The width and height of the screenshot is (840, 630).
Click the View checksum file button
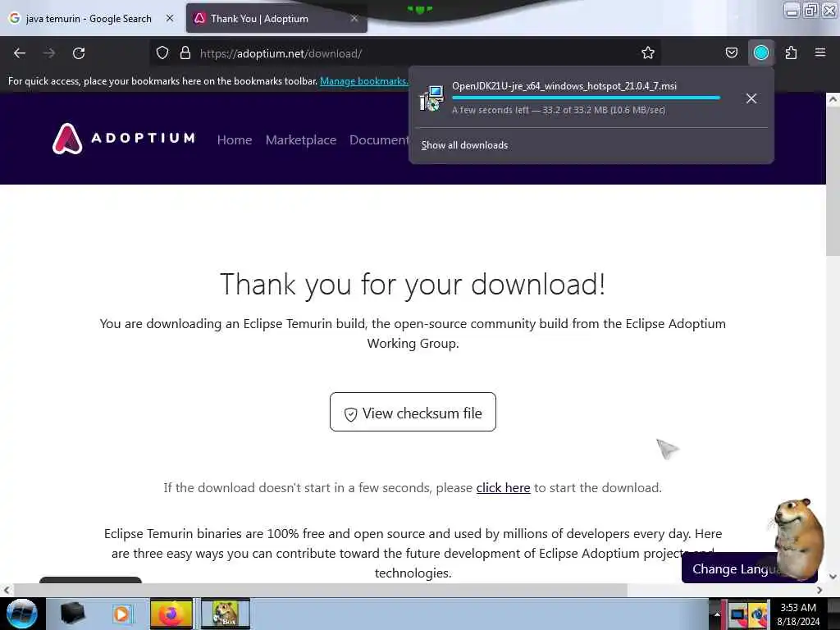pos(413,412)
